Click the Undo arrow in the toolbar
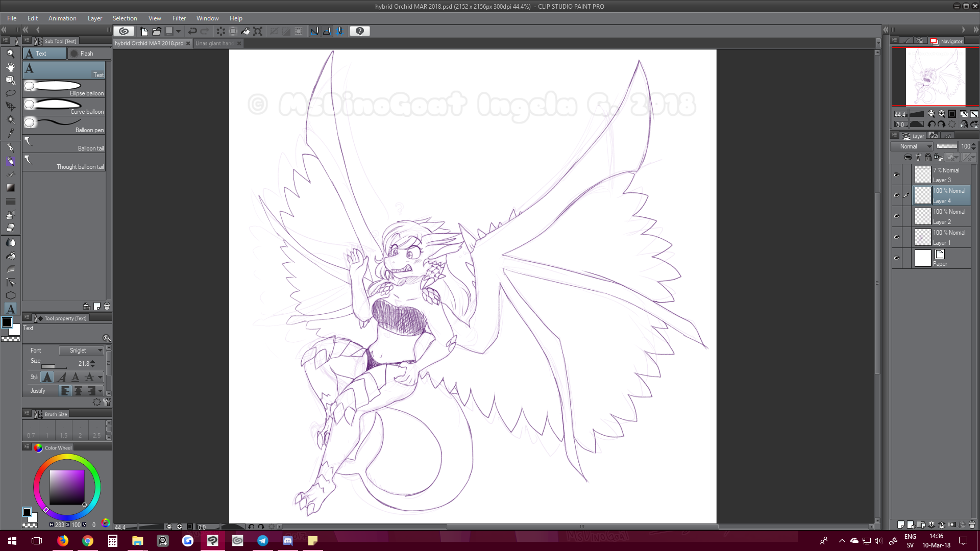This screenshot has width=980, height=551. [x=192, y=31]
